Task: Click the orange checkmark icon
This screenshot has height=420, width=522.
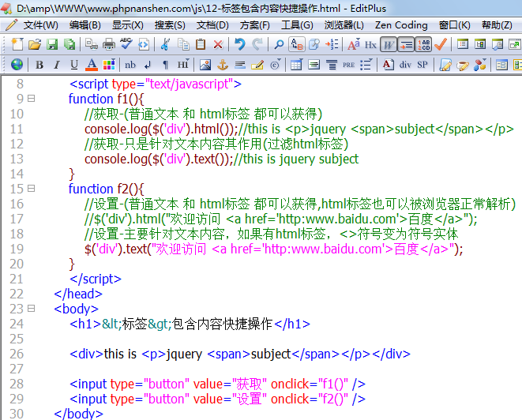Action: pos(441,44)
